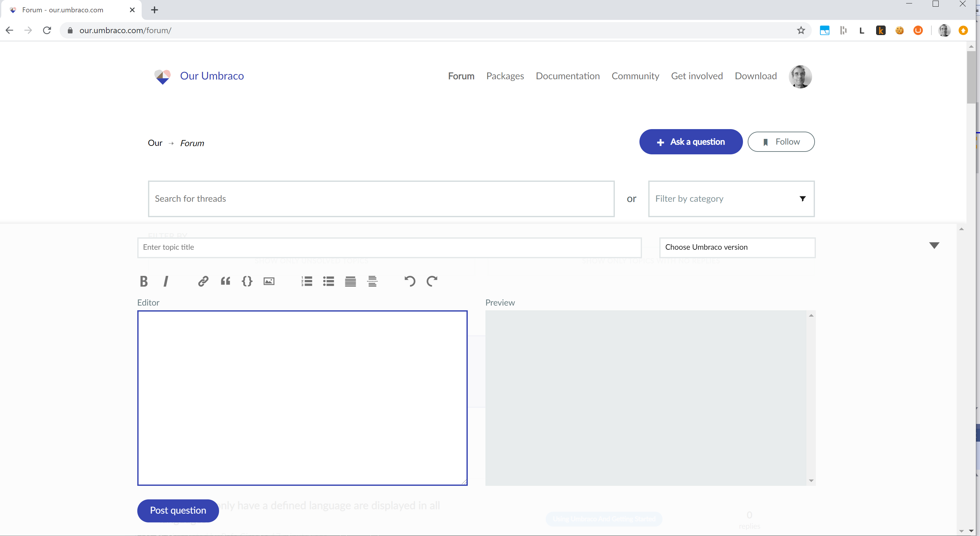Insert a blockquote in the editor

coord(225,281)
